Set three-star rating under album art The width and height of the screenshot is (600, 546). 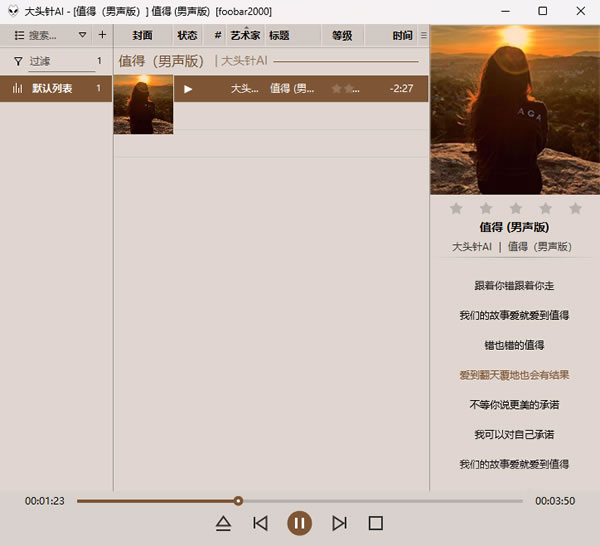pos(516,208)
